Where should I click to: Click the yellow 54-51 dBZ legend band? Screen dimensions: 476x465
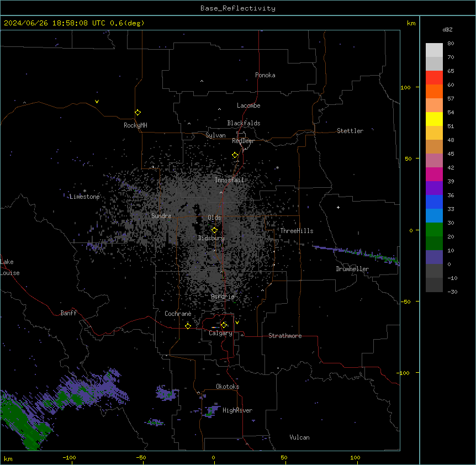pos(434,119)
